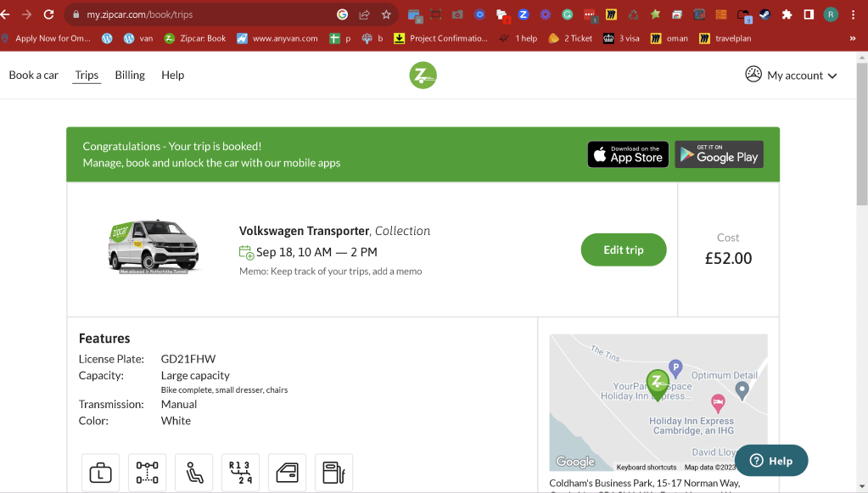Open the Chrome profile avatar R
The height and width of the screenshot is (493, 868).
pyautogui.click(x=831, y=15)
